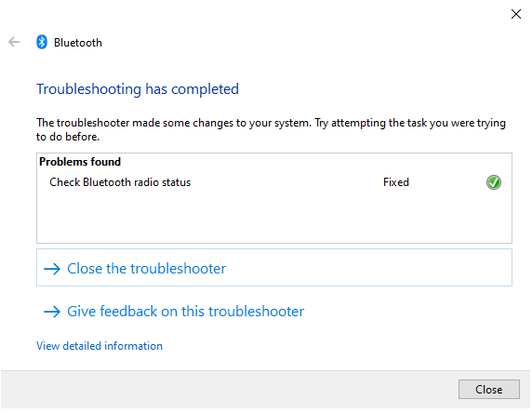Select the Check Bluetooth radio status row
532x413 pixels.
274,182
